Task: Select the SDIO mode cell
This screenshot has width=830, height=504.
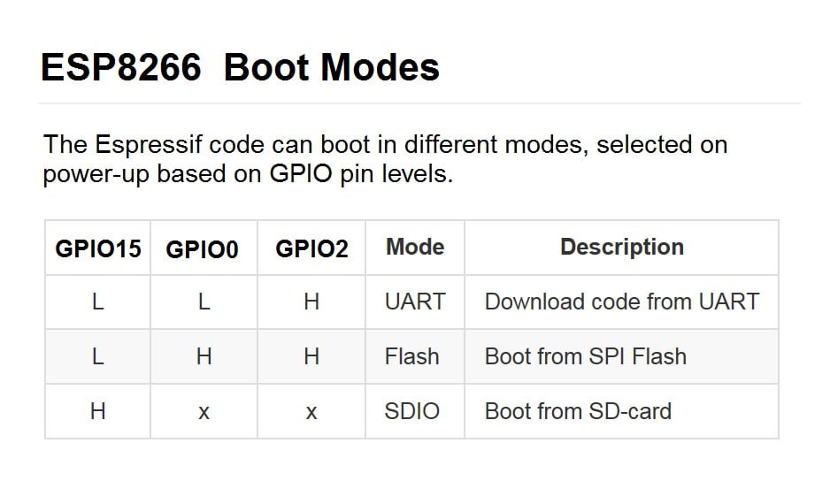Action: coord(412,411)
